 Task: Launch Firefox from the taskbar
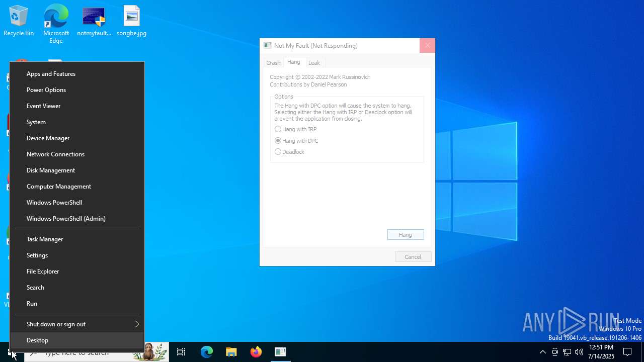256,352
